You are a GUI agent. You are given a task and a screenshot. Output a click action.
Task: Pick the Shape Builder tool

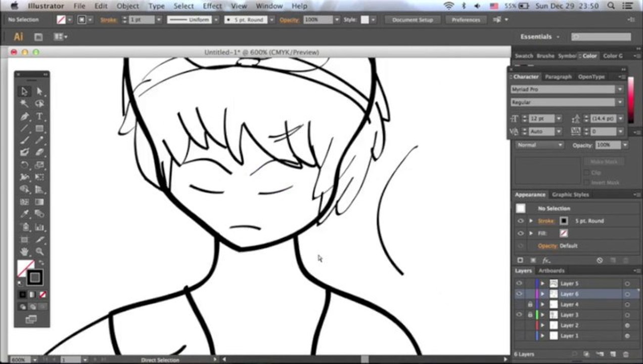point(24,189)
